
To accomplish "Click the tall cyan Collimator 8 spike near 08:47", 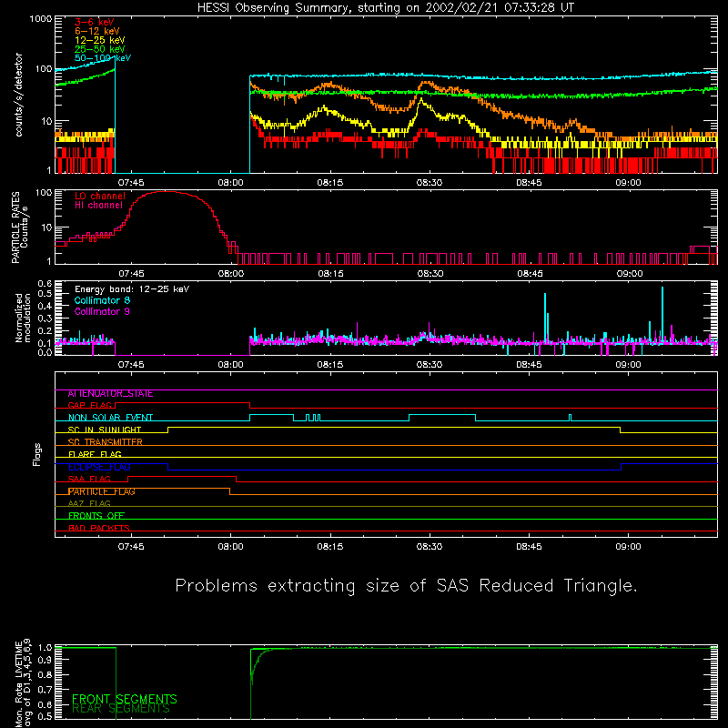I will coord(545,318).
